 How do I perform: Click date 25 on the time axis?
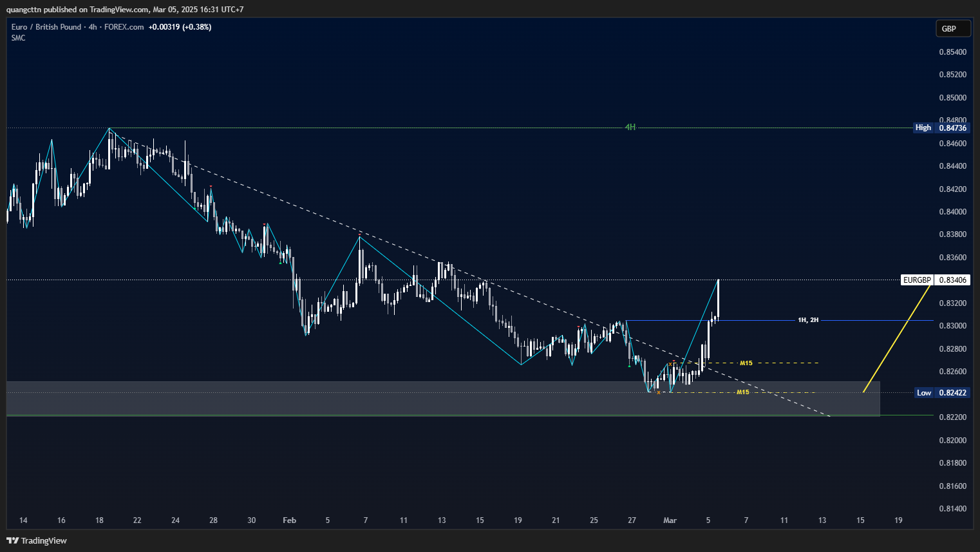tap(594, 520)
